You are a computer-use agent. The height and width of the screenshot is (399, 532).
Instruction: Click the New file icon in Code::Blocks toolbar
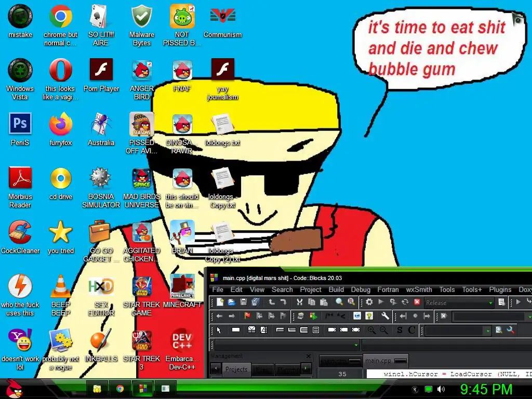point(220,302)
